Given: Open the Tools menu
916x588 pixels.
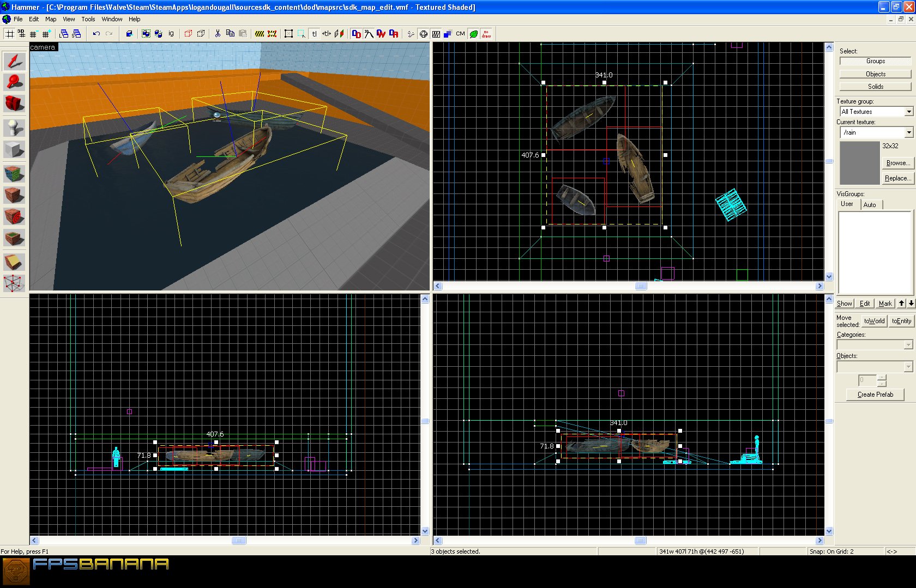Looking at the screenshot, I should coord(88,19).
